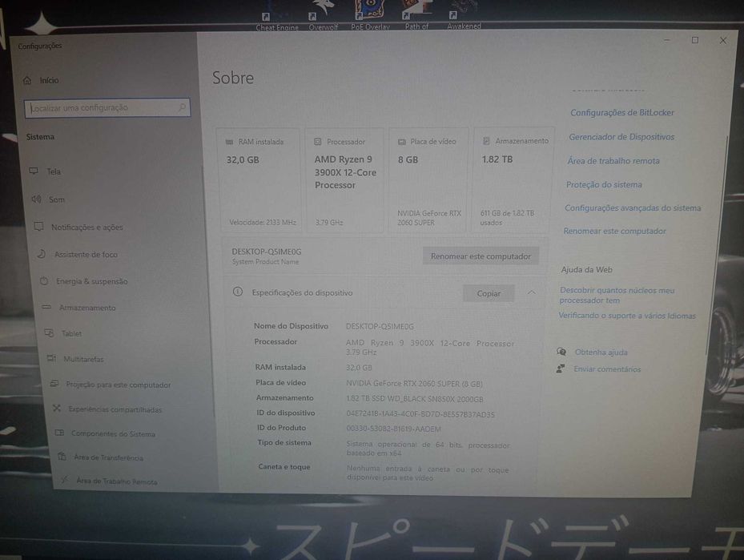This screenshot has height=560, width=744.
Task: Click Área de Transferência clipboard icon
Action: pos(62,457)
